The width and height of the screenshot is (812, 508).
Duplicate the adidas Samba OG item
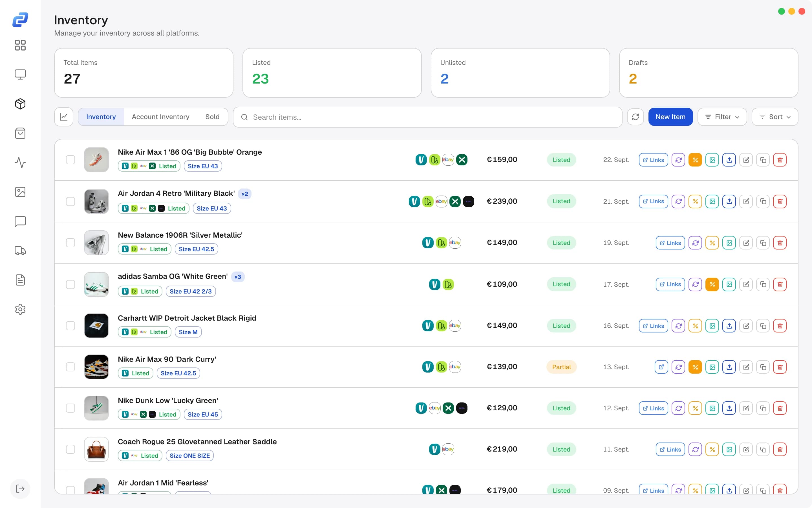pos(763,284)
